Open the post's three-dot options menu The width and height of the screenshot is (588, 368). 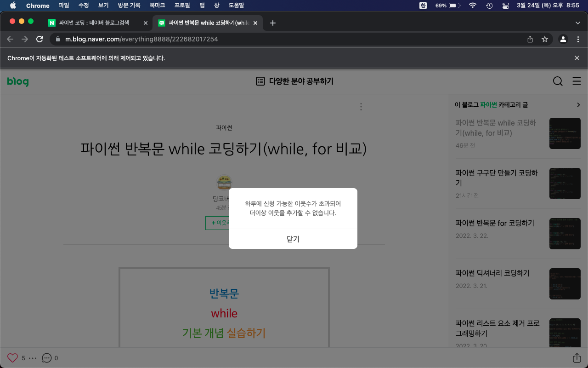click(361, 107)
